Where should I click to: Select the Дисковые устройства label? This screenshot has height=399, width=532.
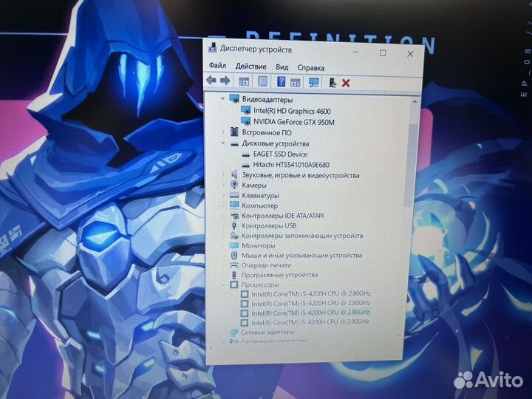click(275, 143)
